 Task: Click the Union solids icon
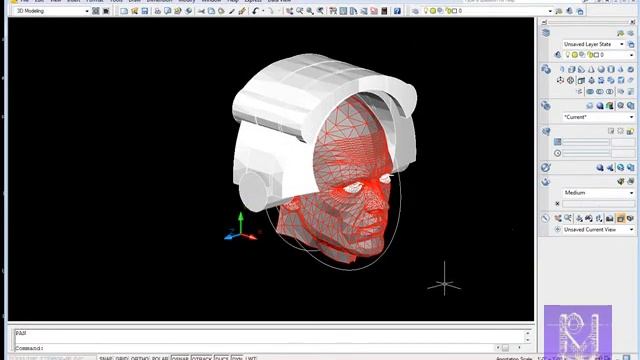pyautogui.click(x=590, y=91)
